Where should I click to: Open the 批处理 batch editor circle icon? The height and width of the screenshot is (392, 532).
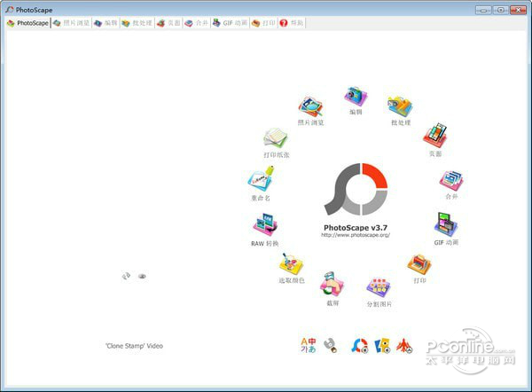[x=401, y=106]
